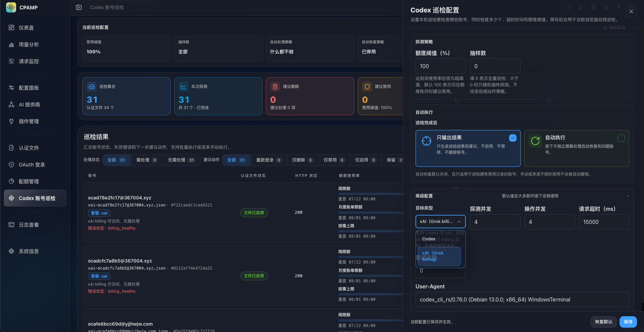Click the 配置面板 sliders icon
The width and height of the screenshot is (644, 332).
pyautogui.click(x=11, y=88)
